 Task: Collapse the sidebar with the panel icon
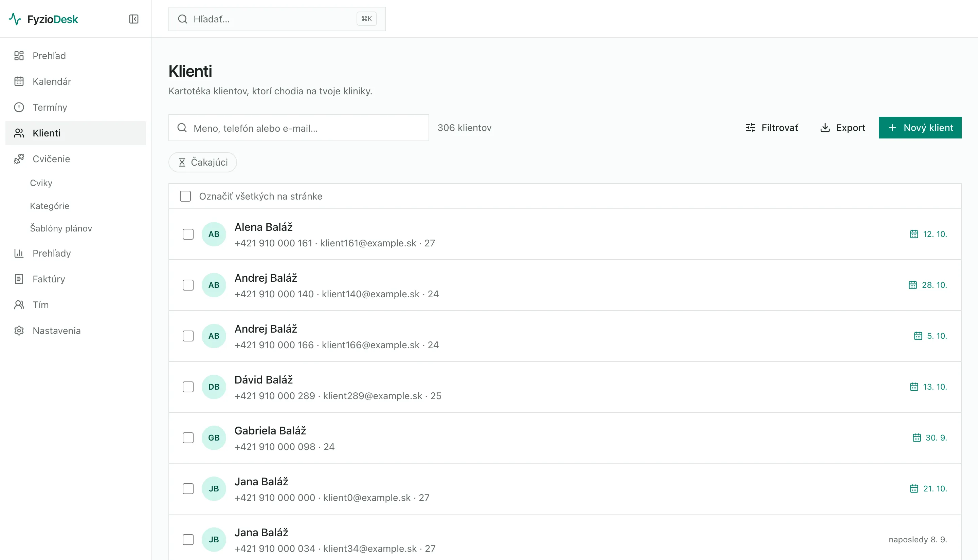(x=133, y=19)
